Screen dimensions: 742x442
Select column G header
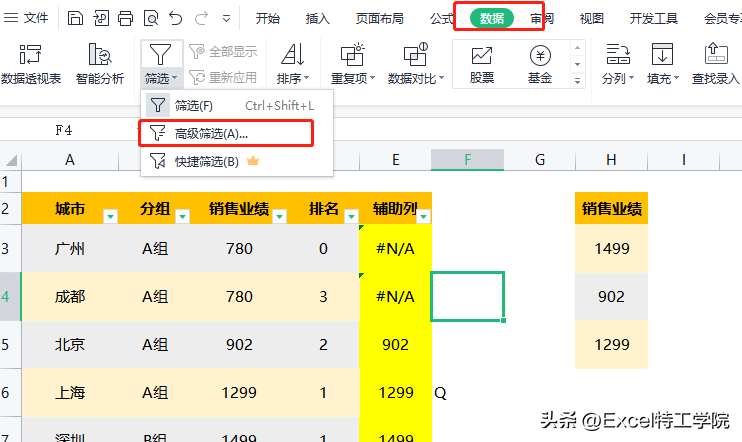click(539, 160)
